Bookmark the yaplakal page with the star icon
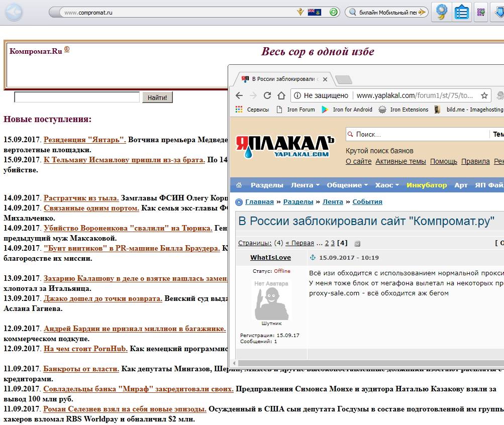This screenshot has height=425, width=504. point(484,95)
